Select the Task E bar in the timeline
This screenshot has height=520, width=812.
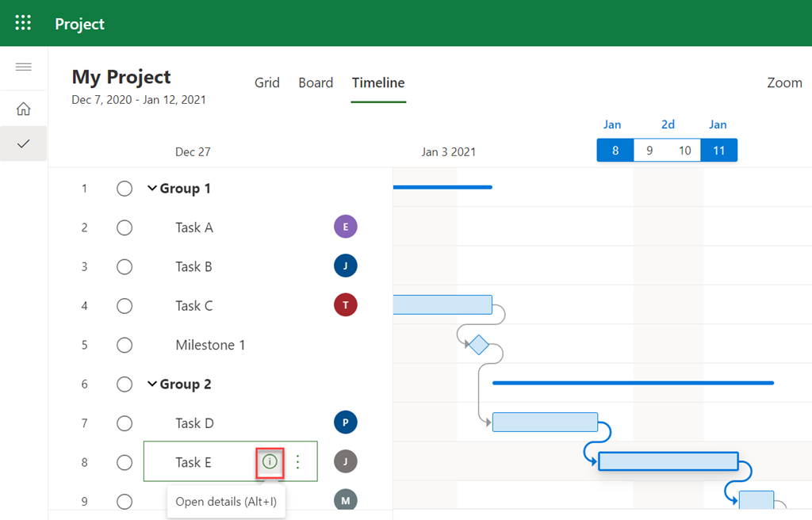click(x=668, y=461)
